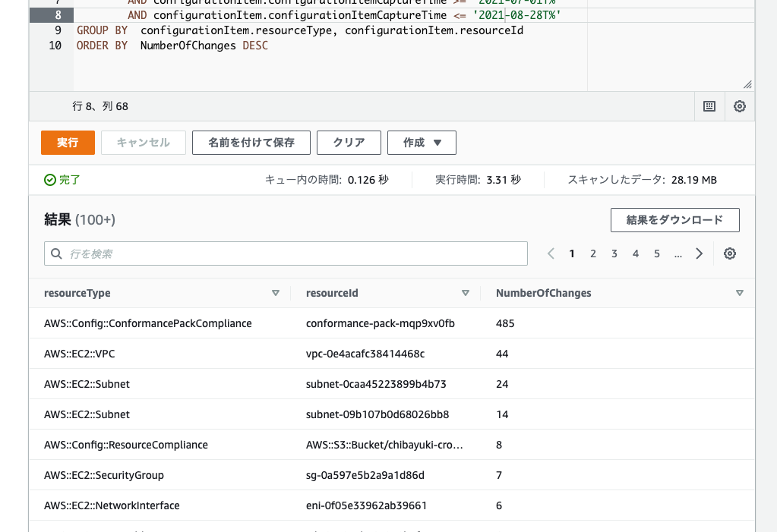Sort by NumberOfChanges column arrow

(x=739, y=293)
